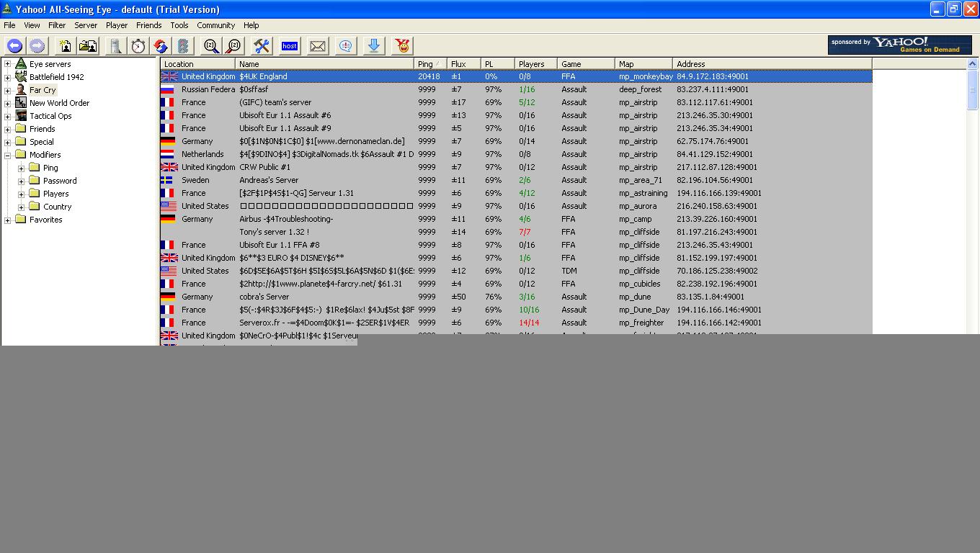
Task: Open the Yahoo Games on Demand banner
Action: 899,45
